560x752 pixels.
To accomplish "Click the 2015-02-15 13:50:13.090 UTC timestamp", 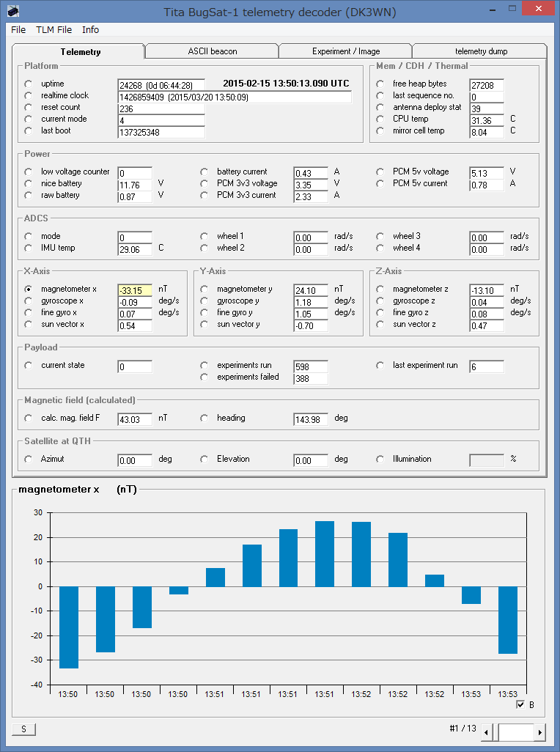I will pos(287,84).
